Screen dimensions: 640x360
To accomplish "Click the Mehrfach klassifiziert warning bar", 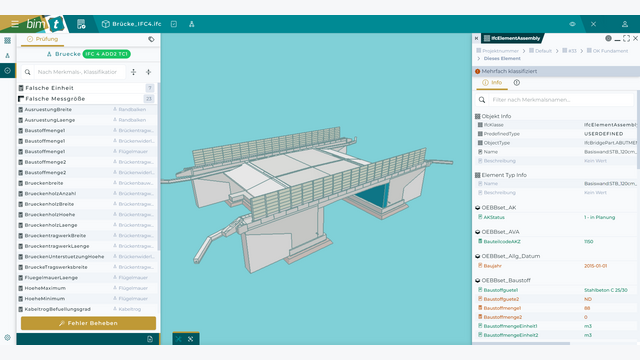I will 556,71.
